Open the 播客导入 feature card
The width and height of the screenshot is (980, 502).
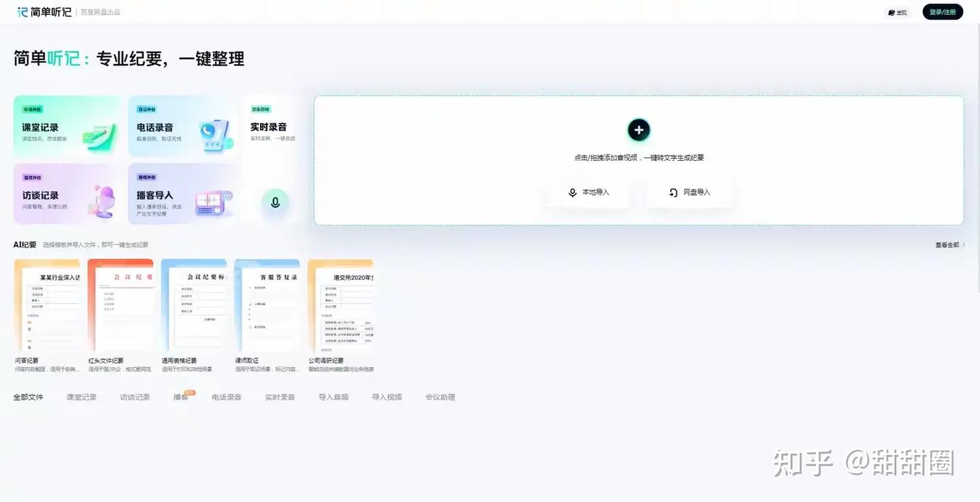click(182, 193)
